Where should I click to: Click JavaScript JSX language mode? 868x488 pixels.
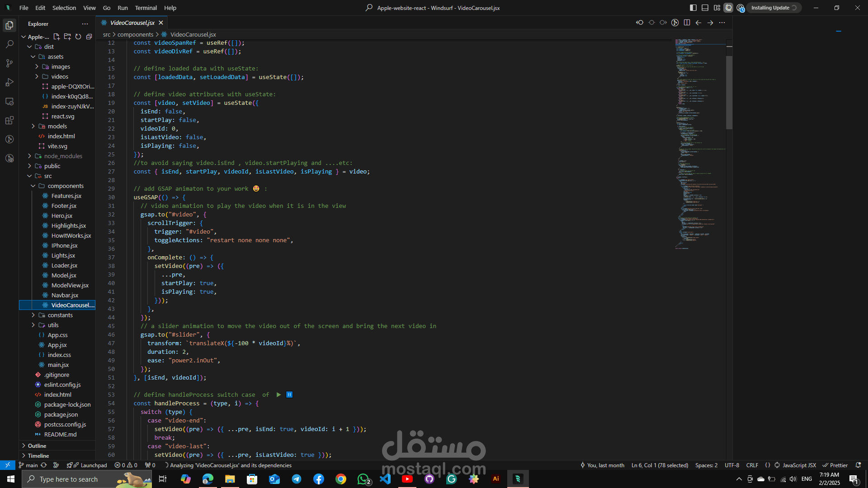click(x=799, y=465)
